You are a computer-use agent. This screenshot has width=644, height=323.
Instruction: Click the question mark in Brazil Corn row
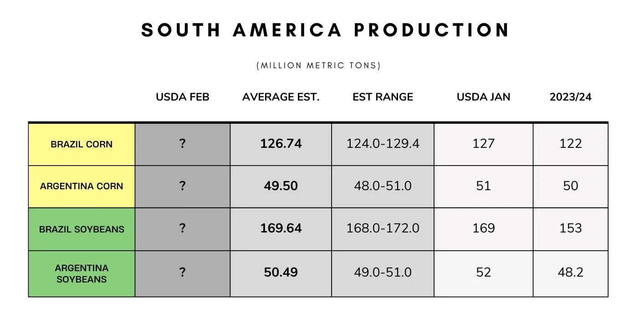coord(183,144)
